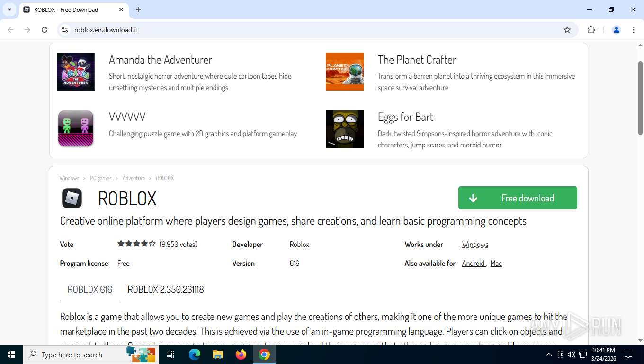
Task: Go to PC games breadcrumb link
Action: (x=101, y=178)
